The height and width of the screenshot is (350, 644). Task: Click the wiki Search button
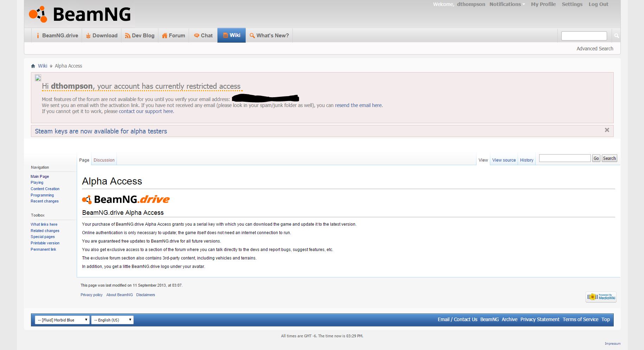point(609,158)
